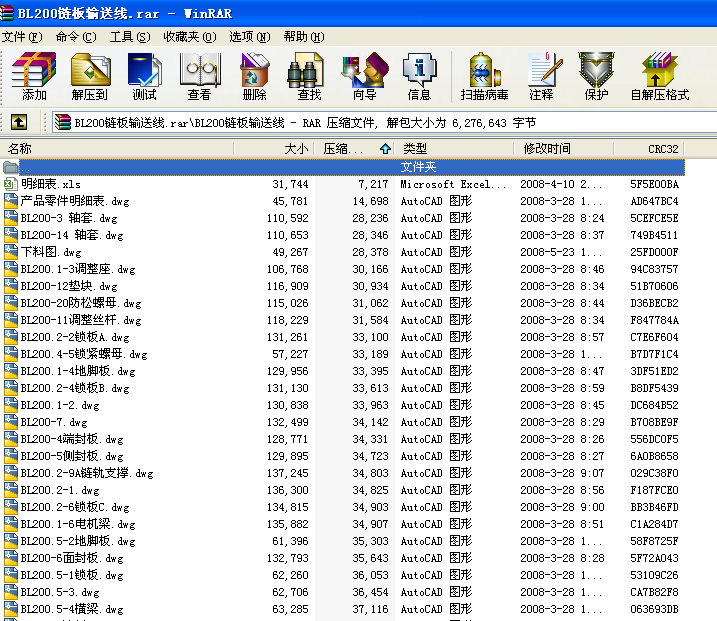The width and height of the screenshot is (717, 621).
Task: Select file BL200.5-3.dwg
Action: (59, 592)
